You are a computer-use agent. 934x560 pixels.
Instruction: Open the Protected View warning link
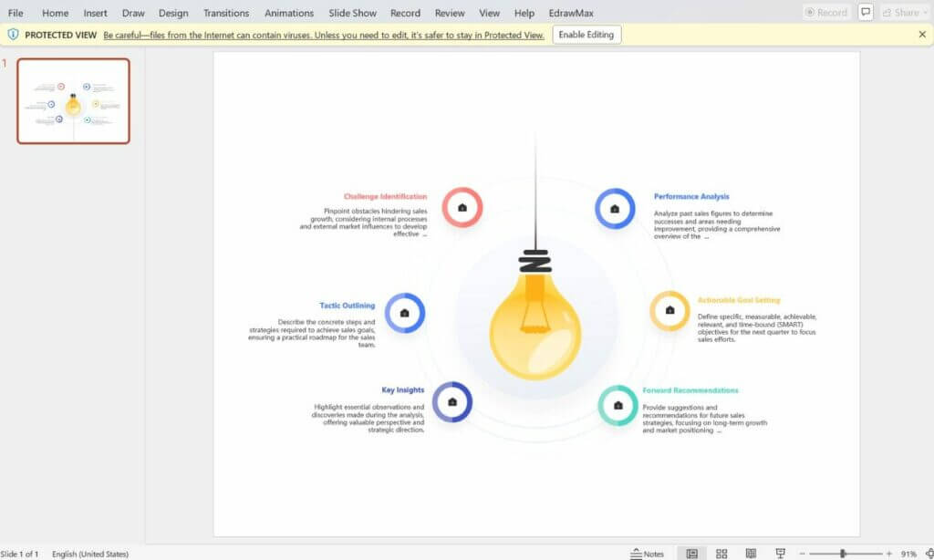point(324,36)
